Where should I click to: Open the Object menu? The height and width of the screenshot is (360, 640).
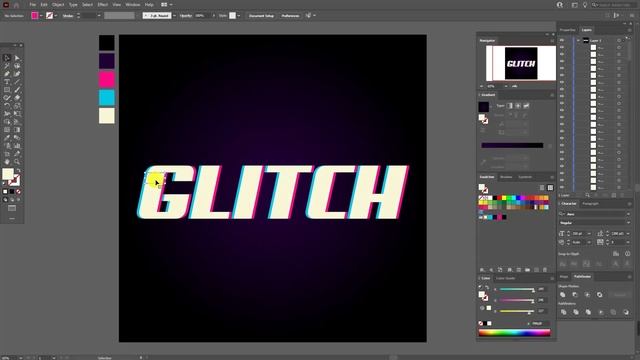point(58,4)
